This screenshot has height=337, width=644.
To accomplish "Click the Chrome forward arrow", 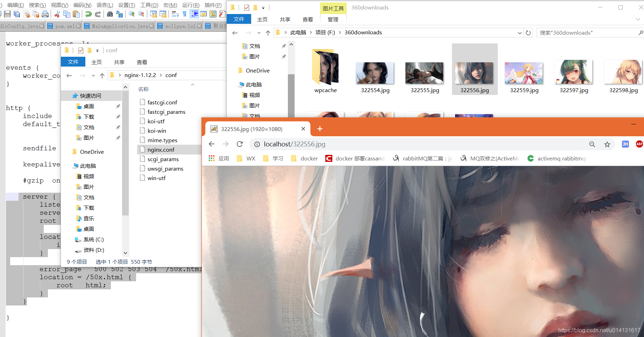I will click(226, 144).
